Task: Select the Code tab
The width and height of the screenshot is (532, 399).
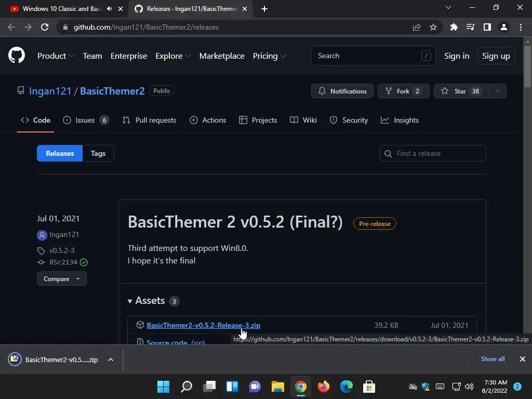Action: click(x=35, y=120)
